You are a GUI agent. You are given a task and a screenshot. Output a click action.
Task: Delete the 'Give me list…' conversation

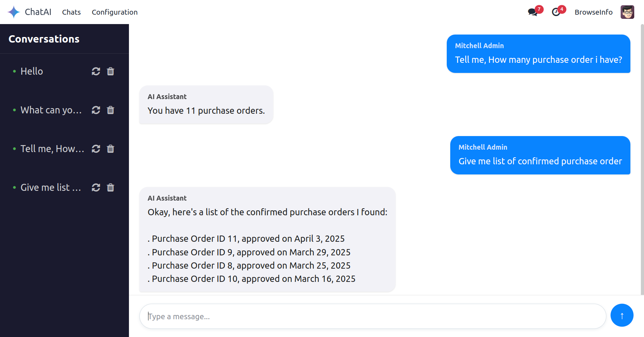pos(110,188)
